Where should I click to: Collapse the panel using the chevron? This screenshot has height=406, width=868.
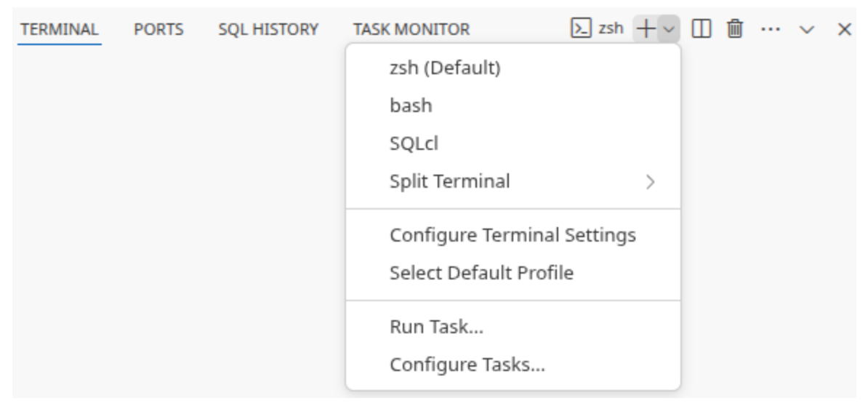pyautogui.click(x=807, y=29)
